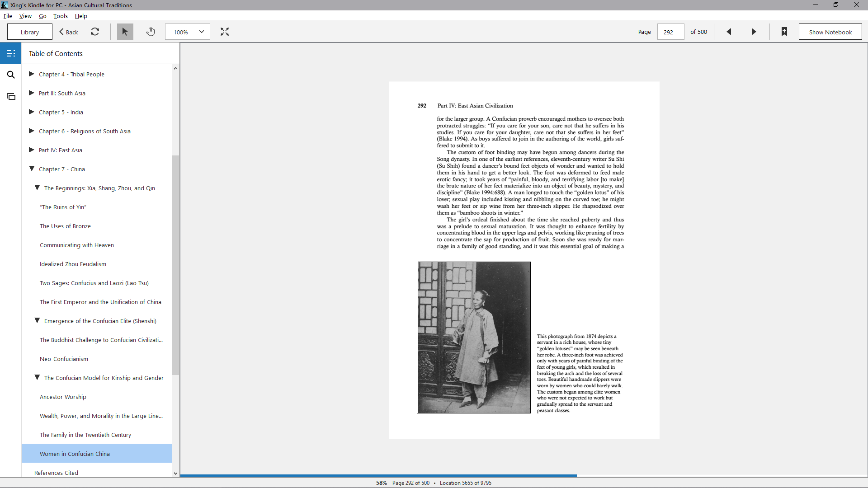Return to the Library
This screenshot has width=868, height=488.
[x=30, y=32]
